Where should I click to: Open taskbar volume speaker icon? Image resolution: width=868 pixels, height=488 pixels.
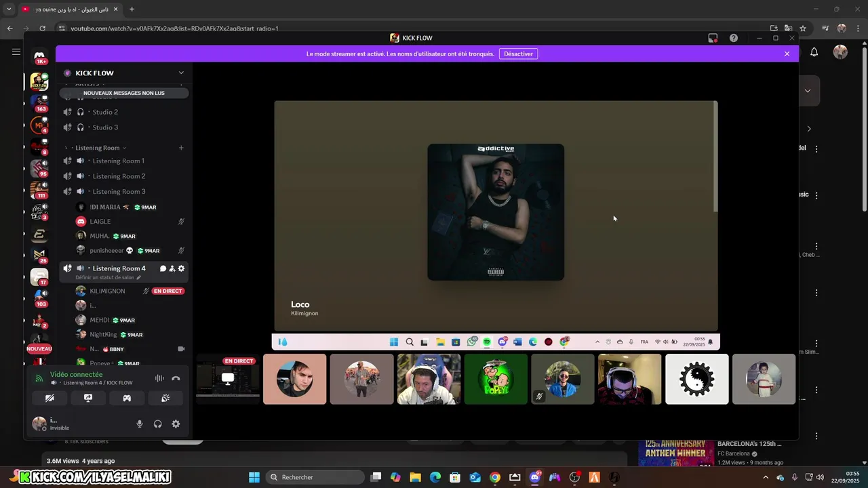820,477
